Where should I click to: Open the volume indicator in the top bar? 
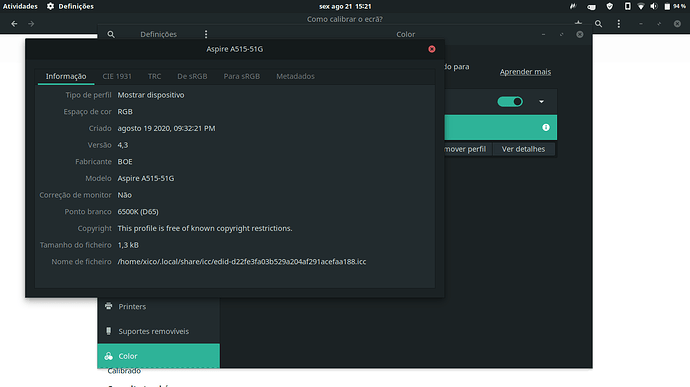coord(654,6)
